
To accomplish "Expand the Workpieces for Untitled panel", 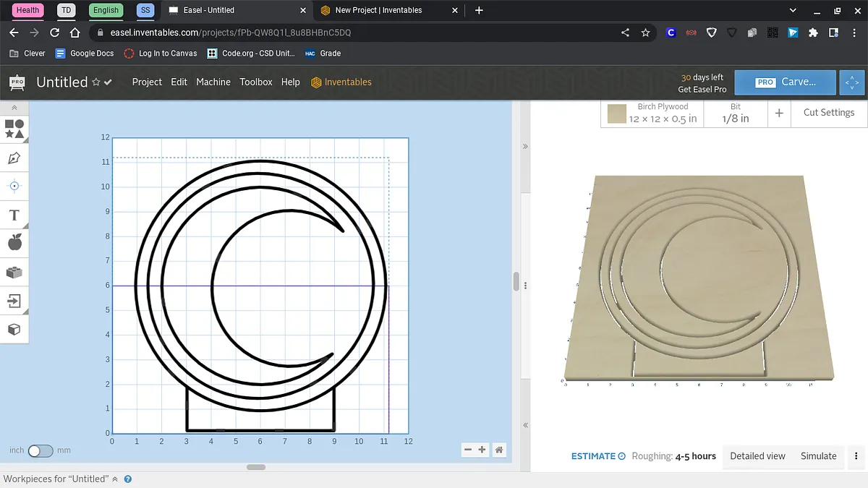I will [114, 479].
